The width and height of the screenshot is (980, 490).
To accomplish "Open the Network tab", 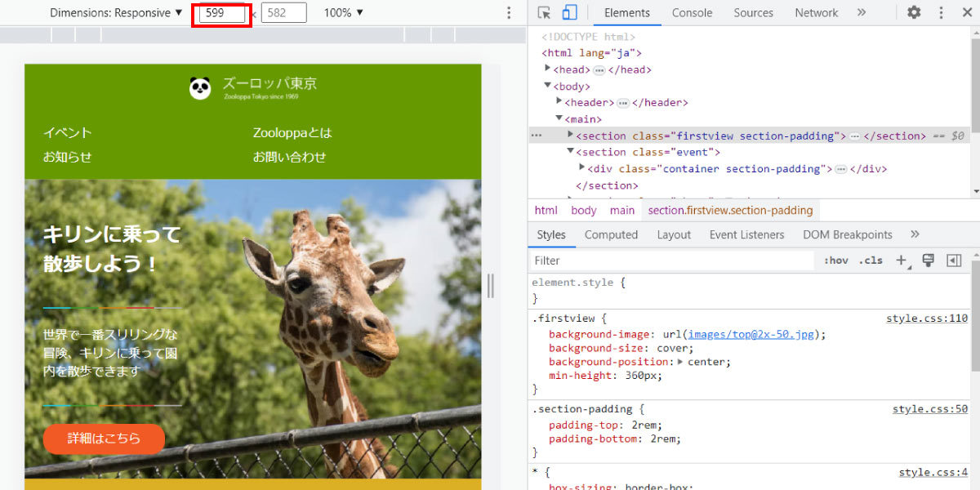I will (x=816, y=12).
